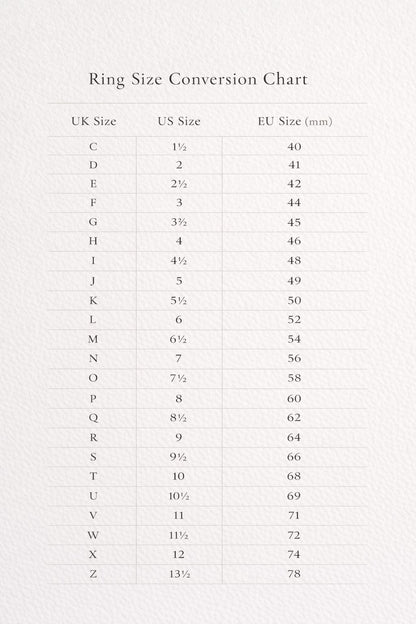416x624 pixels.
Task: Click UK size T letter
Action: 93,476
